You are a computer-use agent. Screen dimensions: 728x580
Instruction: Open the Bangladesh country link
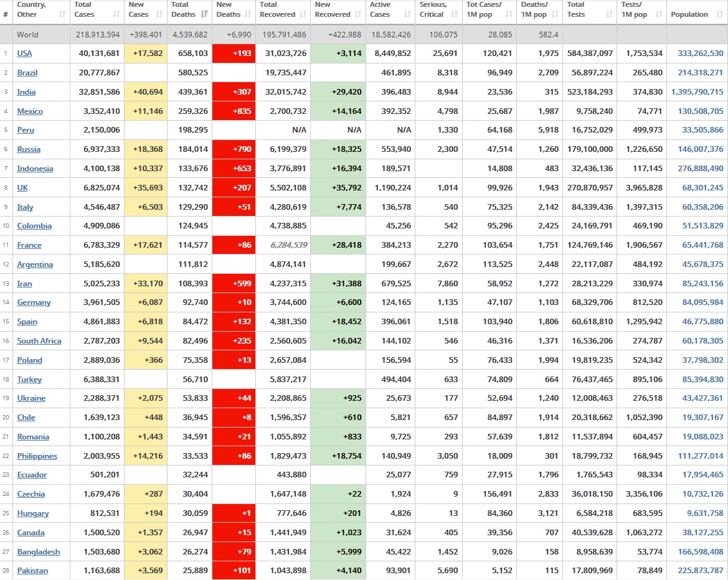[x=39, y=552]
